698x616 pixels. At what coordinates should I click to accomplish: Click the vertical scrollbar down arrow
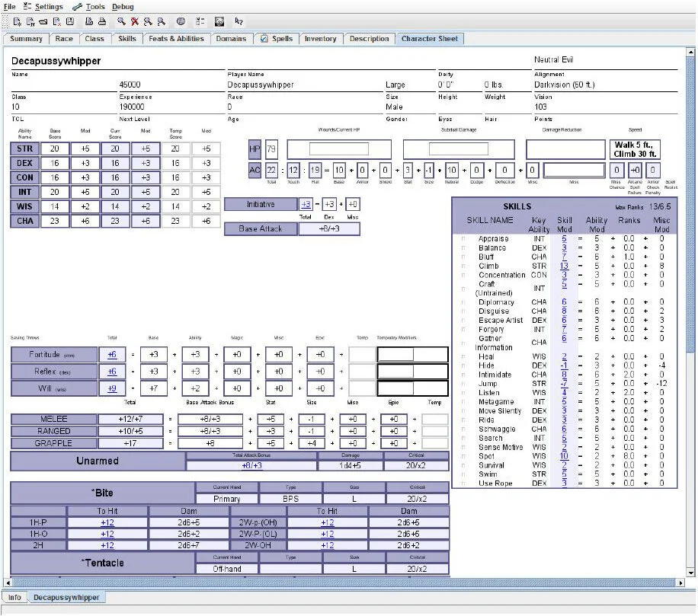click(x=691, y=573)
